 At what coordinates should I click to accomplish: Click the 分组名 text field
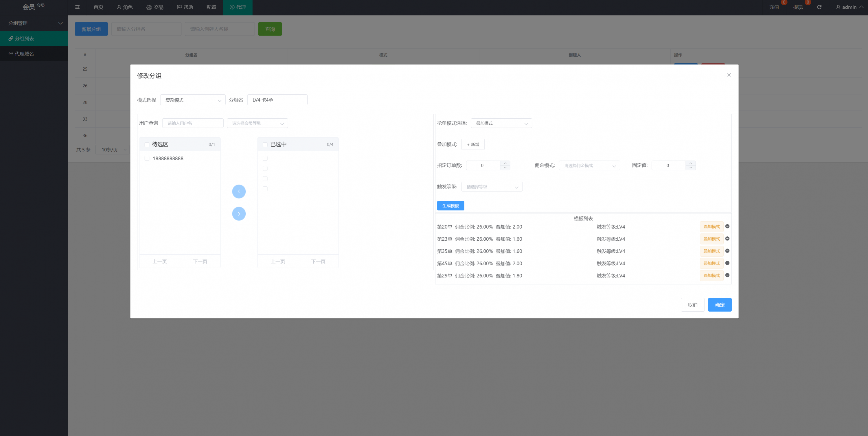[277, 100]
